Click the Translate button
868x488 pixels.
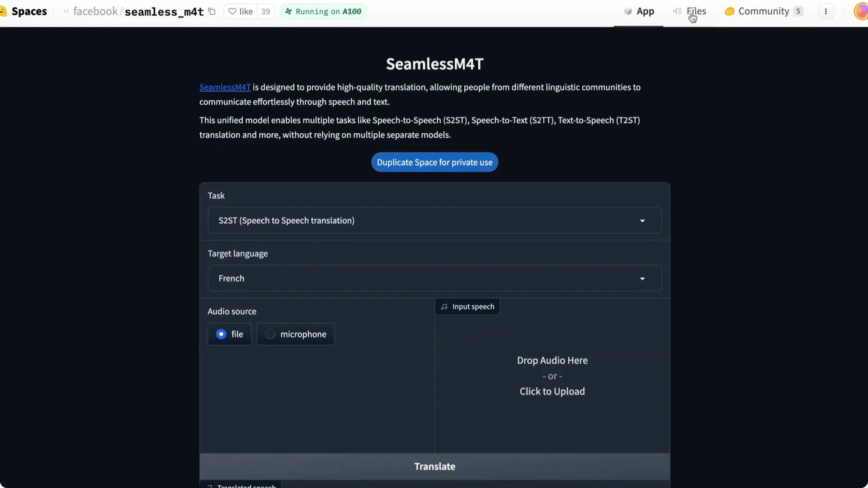[x=434, y=466]
